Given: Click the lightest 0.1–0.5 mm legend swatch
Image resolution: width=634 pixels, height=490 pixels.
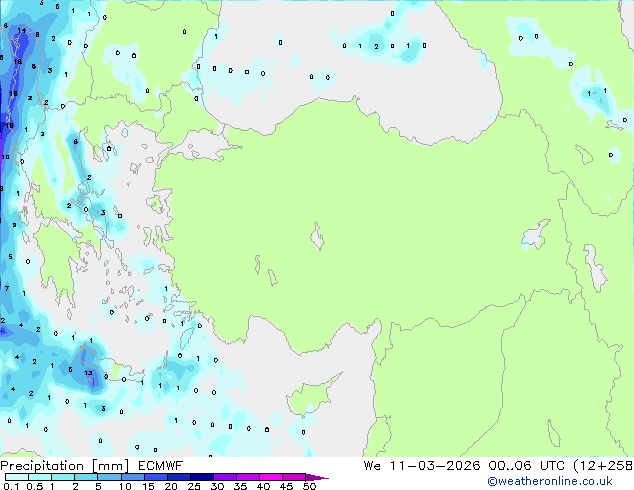Looking at the screenshot, I should pos(17,477).
